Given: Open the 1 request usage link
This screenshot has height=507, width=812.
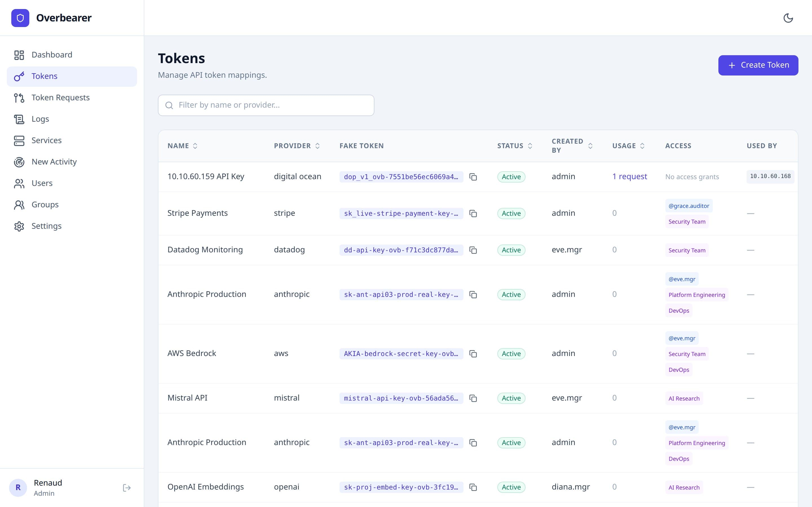Looking at the screenshot, I should (630, 176).
